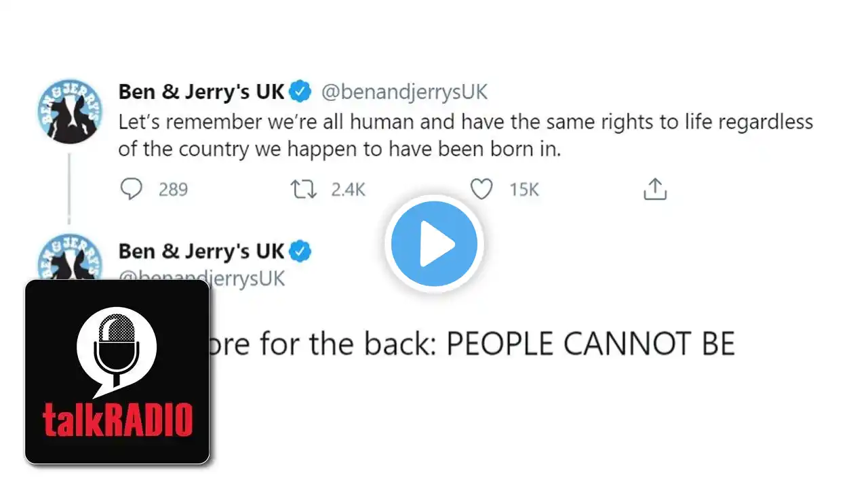Click the 289 replies count
Image resolution: width=868 pixels, height=488 pixels.
tap(173, 190)
